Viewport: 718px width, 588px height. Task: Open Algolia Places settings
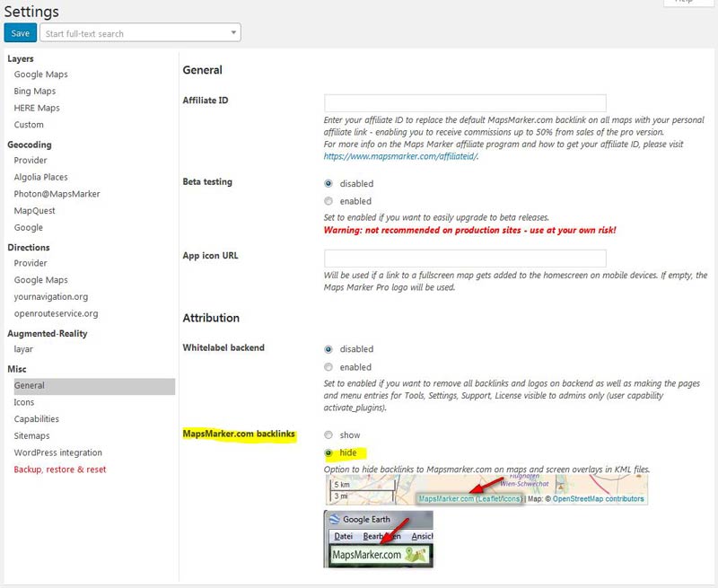(x=40, y=177)
